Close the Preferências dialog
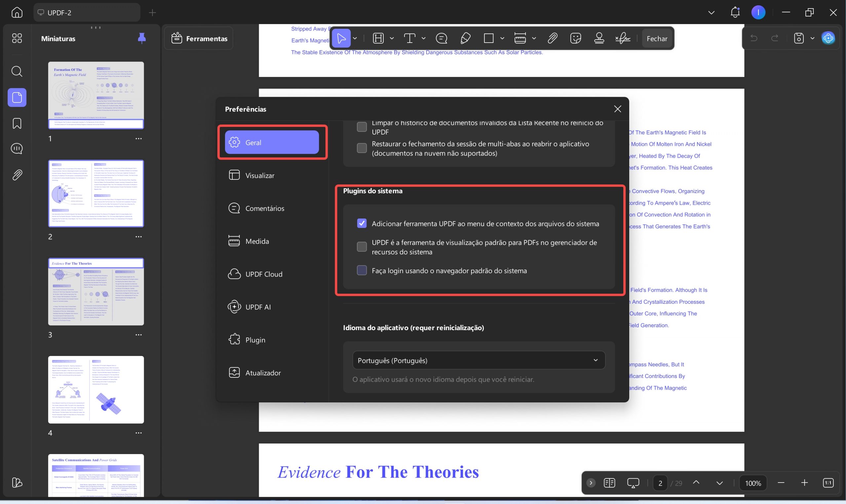Screen dimensions: 846x504 pyautogui.click(x=618, y=109)
